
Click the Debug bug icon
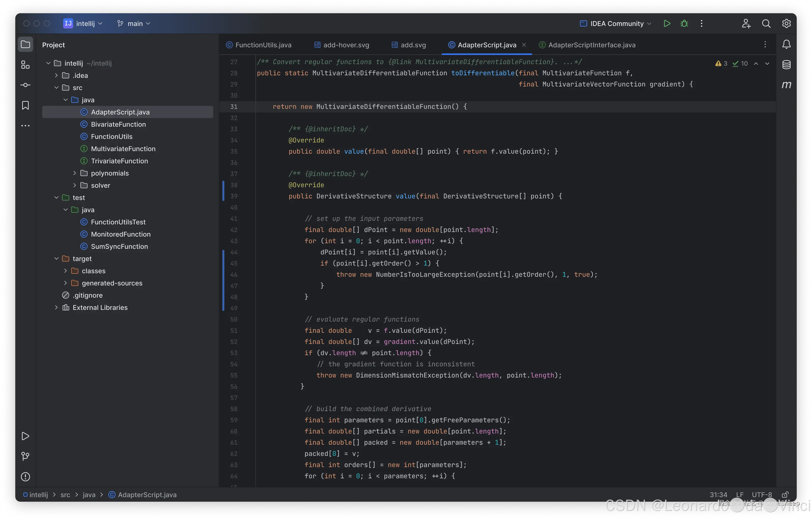[x=684, y=24]
